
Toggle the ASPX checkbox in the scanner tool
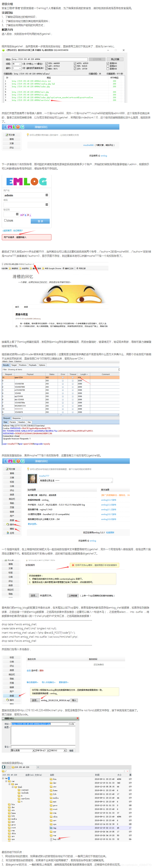[x=75, y=63]
